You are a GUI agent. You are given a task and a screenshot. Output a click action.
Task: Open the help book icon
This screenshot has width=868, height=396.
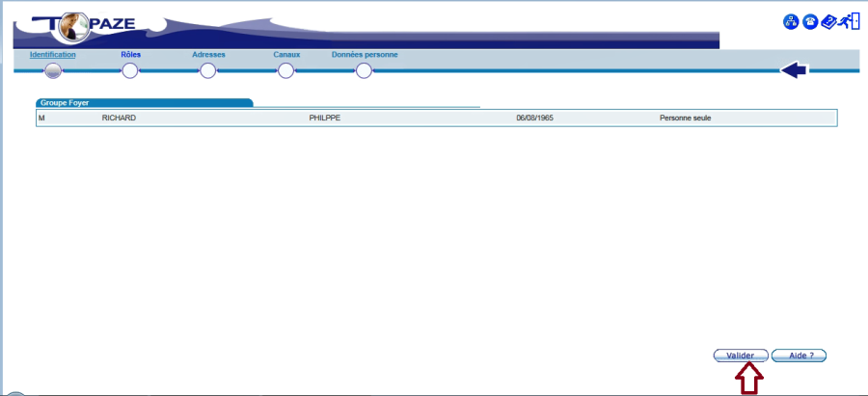pos(828,22)
